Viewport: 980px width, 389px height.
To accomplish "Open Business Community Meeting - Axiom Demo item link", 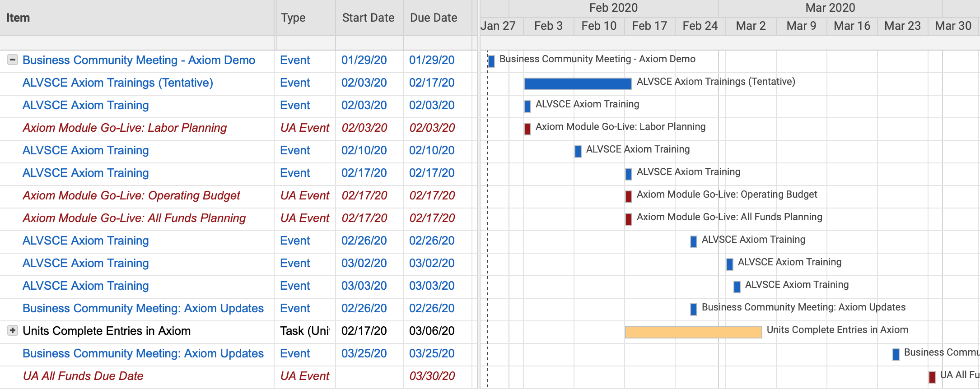I will click(x=139, y=60).
